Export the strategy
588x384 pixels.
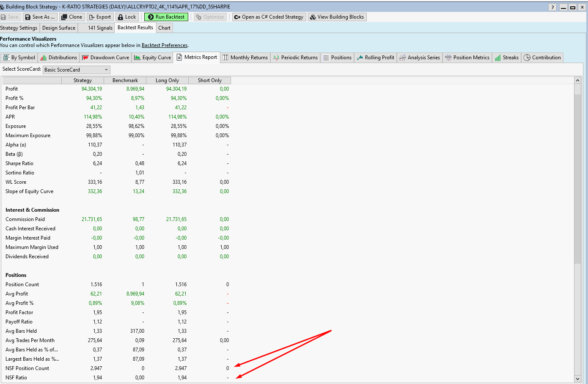coord(100,17)
